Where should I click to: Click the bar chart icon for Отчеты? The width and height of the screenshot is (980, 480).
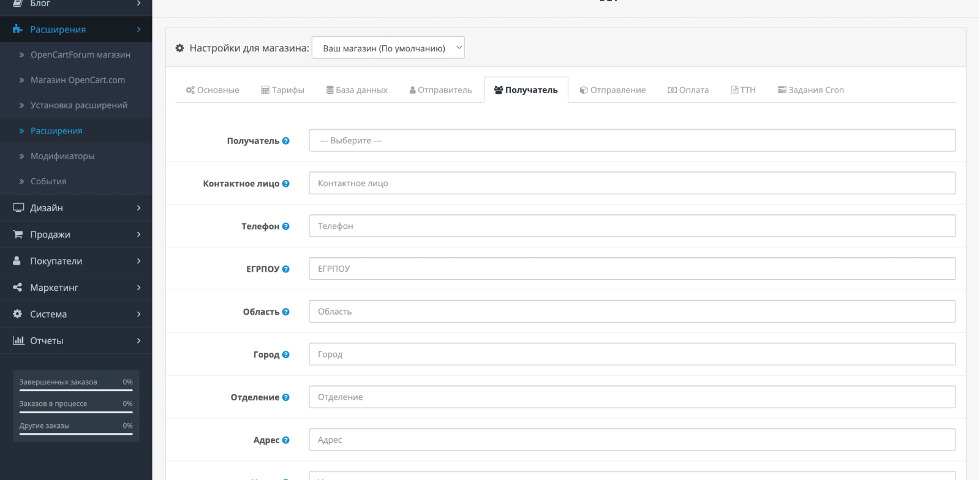18,340
